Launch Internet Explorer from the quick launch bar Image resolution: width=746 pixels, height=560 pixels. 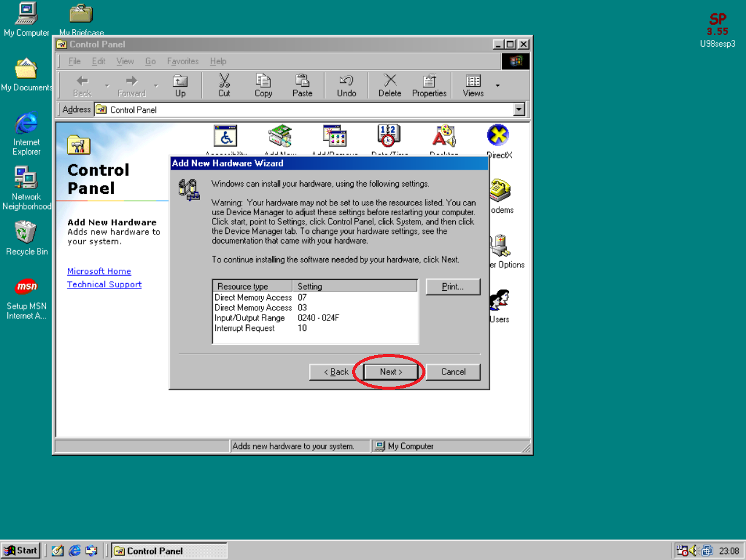[75, 550]
